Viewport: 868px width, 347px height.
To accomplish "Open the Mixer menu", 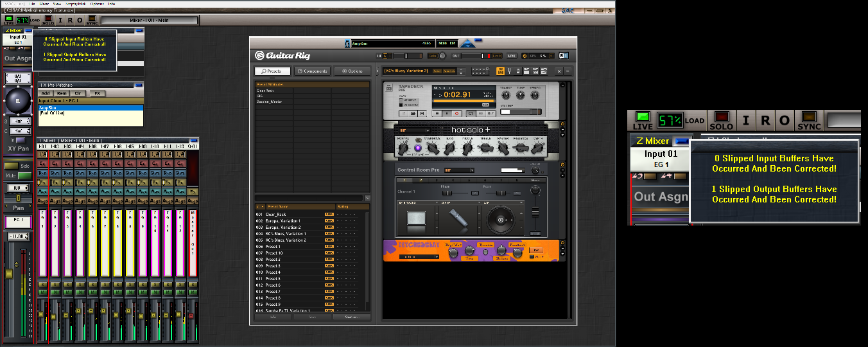I will pos(44,4).
